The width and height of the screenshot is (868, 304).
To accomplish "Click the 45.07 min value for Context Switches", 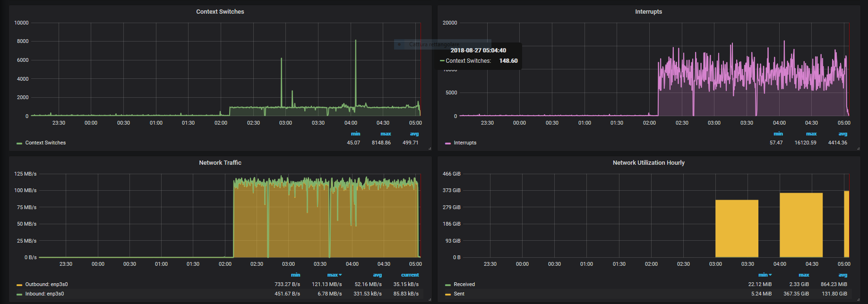I will 353,143.
